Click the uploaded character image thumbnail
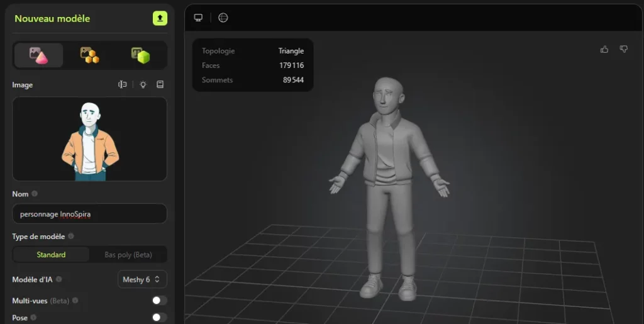This screenshot has height=324, width=644. (x=89, y=140)
